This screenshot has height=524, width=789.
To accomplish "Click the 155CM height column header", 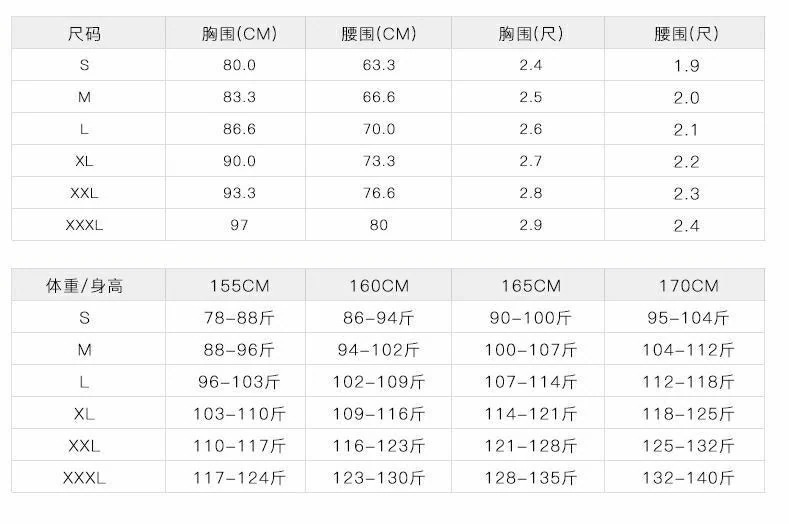I will tap(239, 286).
